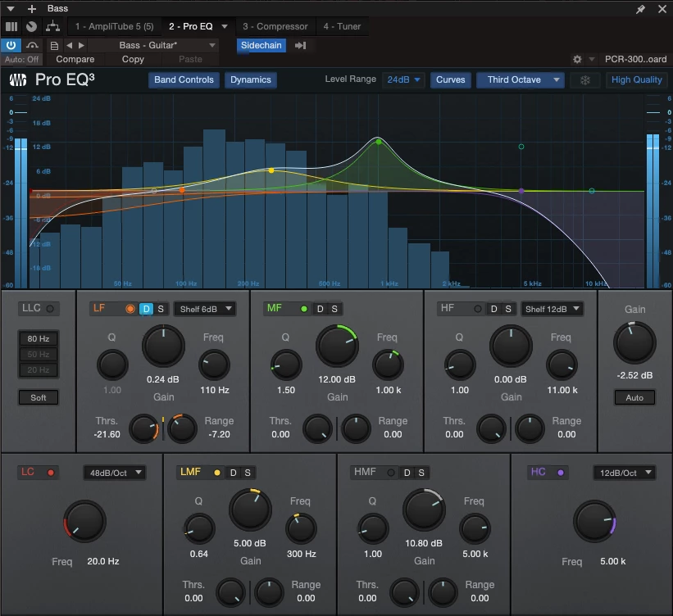The image size is (673, 616).
Task: Click the Band Controls button
Action: tap(184, 80)
